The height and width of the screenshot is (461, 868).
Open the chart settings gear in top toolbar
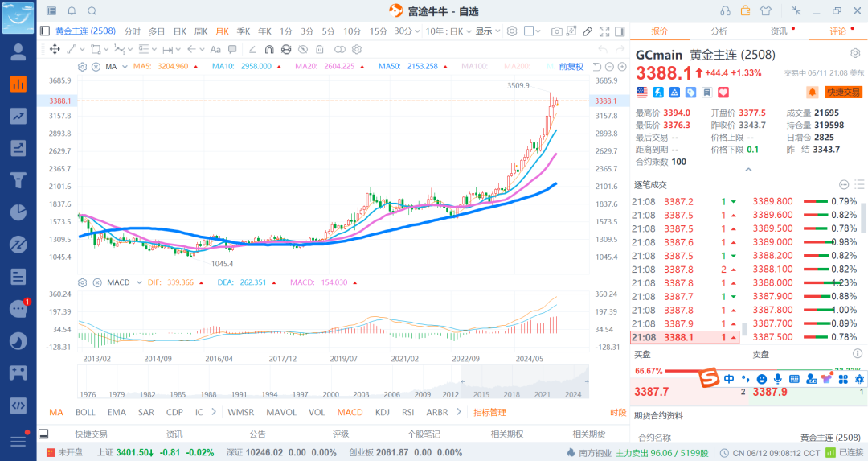[512, 31]
